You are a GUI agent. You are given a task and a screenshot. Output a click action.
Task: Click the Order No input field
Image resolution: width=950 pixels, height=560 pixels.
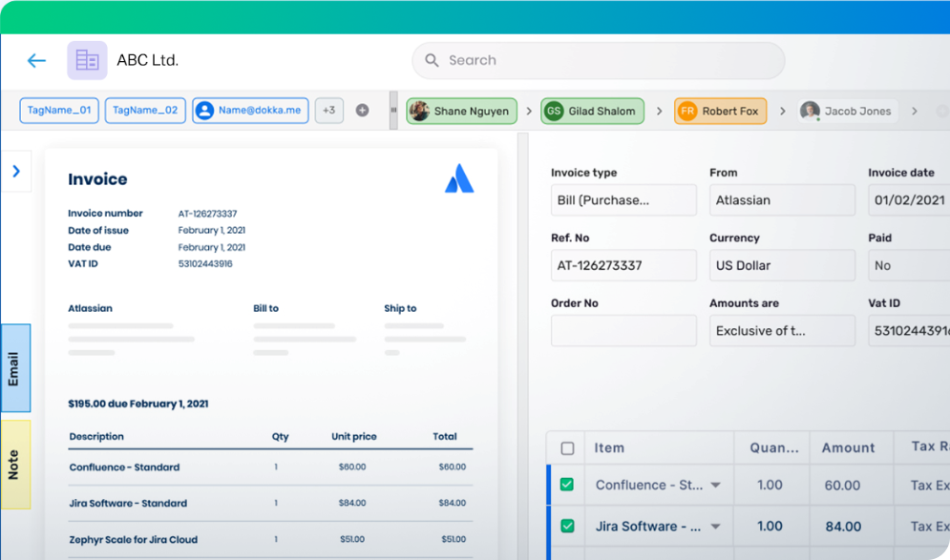point(623,331)
